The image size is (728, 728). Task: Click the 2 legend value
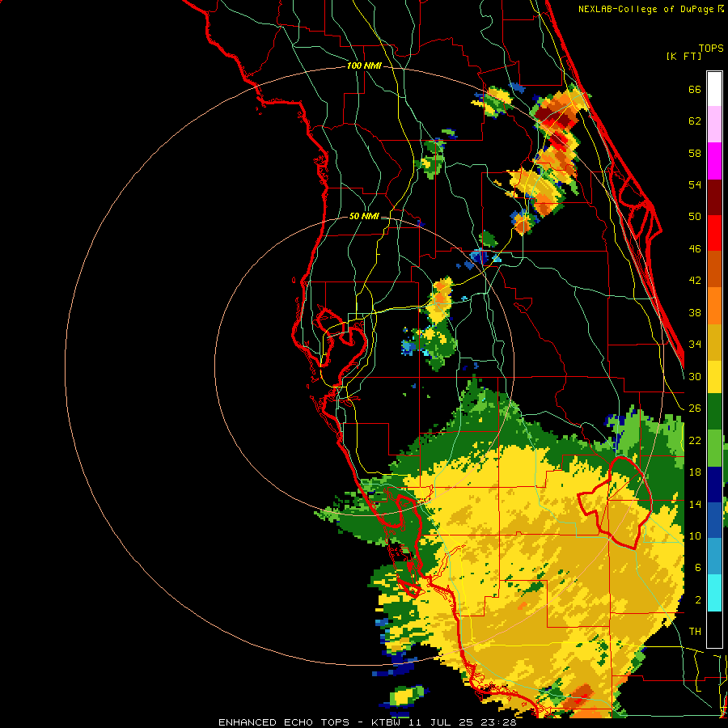[x=698, y=600]
